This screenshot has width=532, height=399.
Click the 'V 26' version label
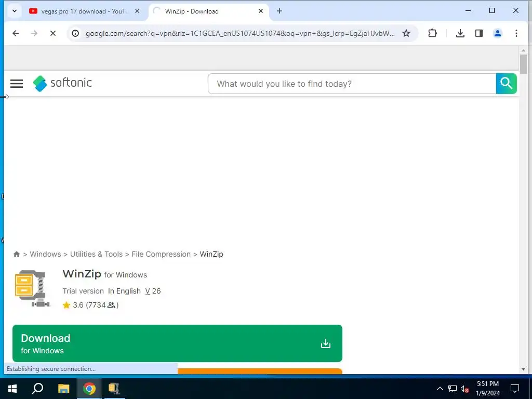[153, 291]
